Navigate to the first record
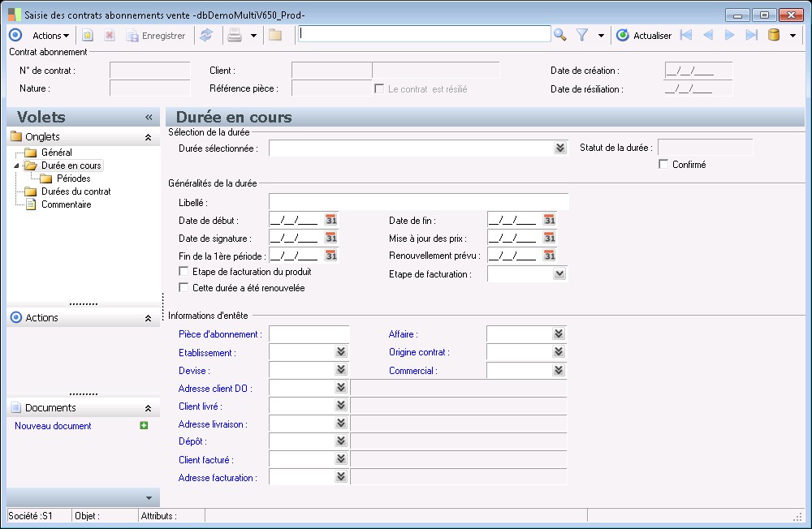Screen dimensions: 812x529 pyautogui.click(x=686, y=35)
